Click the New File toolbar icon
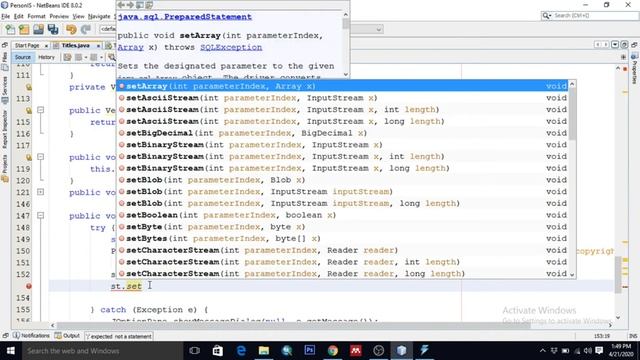Viewport: 640px width, 360px height. click(10, 29)
